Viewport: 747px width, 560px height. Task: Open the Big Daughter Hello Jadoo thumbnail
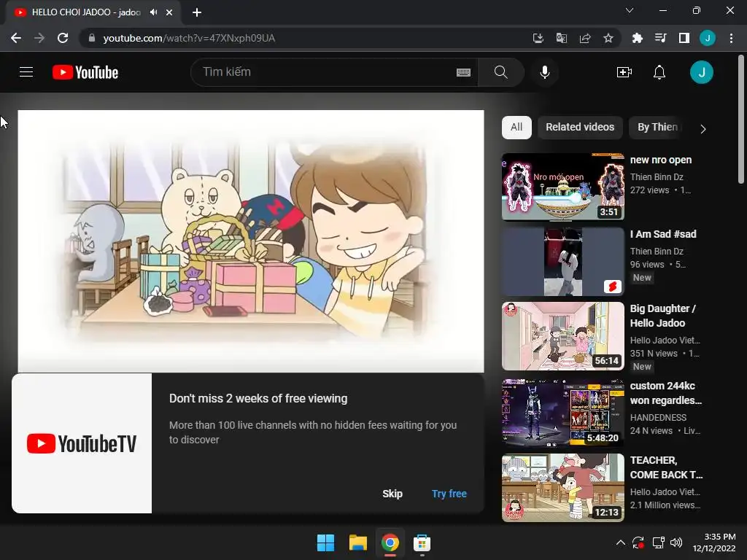562,335
